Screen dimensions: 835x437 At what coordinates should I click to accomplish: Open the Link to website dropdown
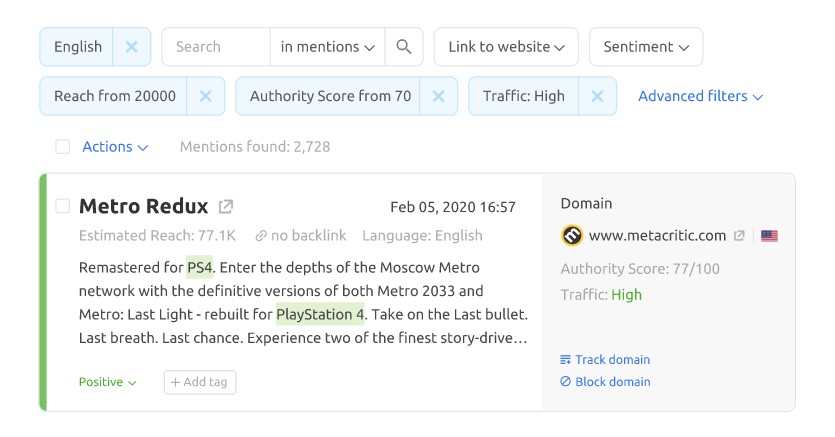(x=506, y=47)
